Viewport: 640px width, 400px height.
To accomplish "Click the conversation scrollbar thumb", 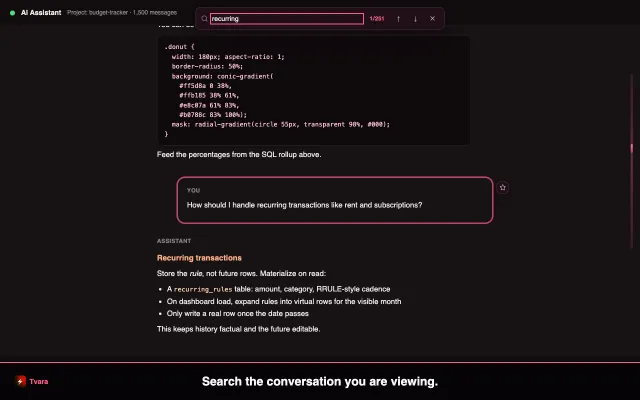I will click(x=631, y=148).
